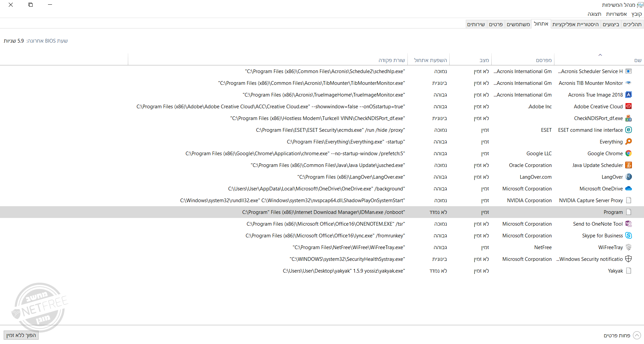This screenshot has width=644, height=344.
Task: Select the ESET command line interface icon
Action: coord(629,130)
